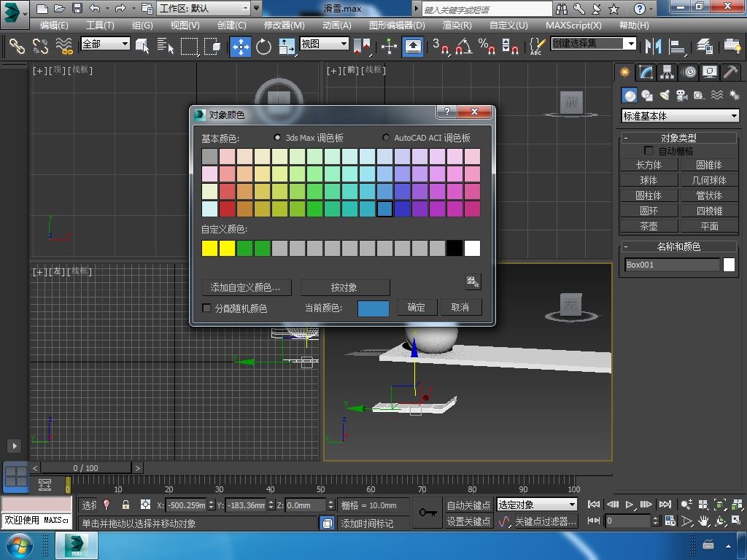Click the By Object (按对象) button

click(x=344, y=287)
